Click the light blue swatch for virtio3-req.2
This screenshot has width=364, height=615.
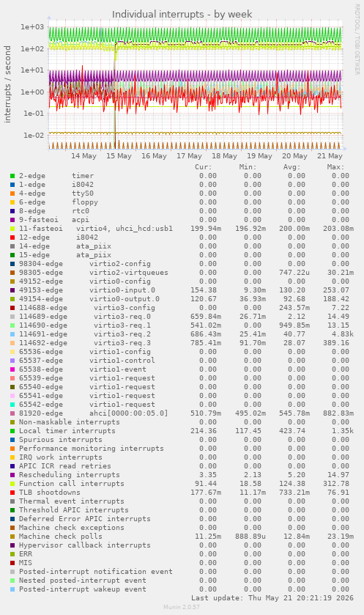click(12, 334)
